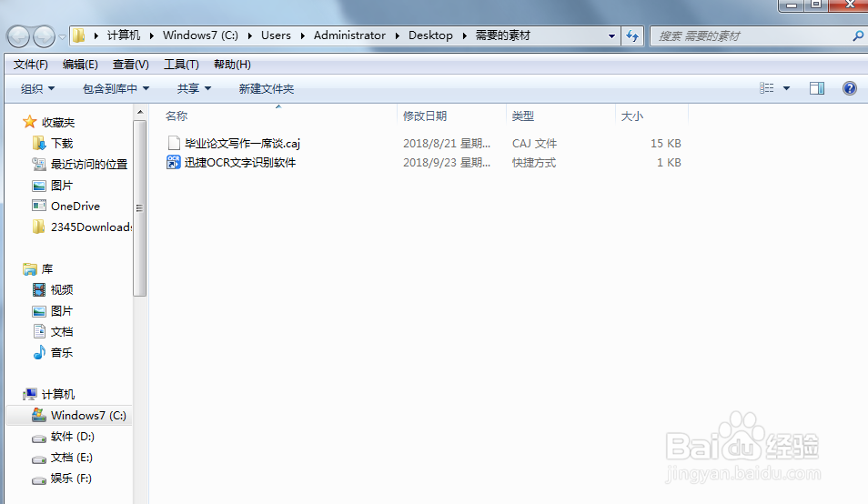Screen dimensions: 868x504
Task: Click the 视频 film icon
Action: click(x=39, y=289)
